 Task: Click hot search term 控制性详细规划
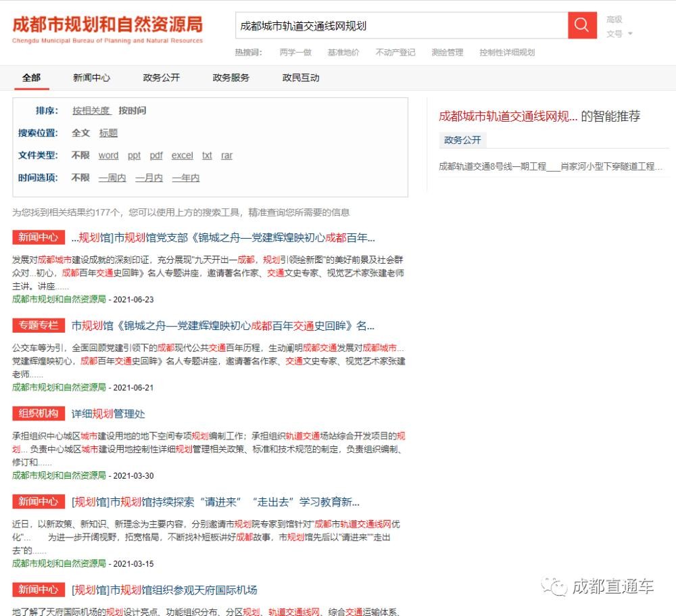[506, 53]
